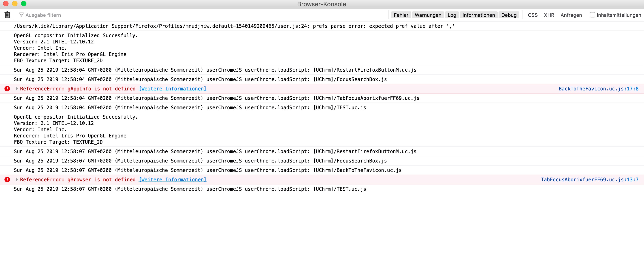This screenshot has width=644, height=261.
Task: Click red error icon for gBrowser
Action: (x=7, y=180)
